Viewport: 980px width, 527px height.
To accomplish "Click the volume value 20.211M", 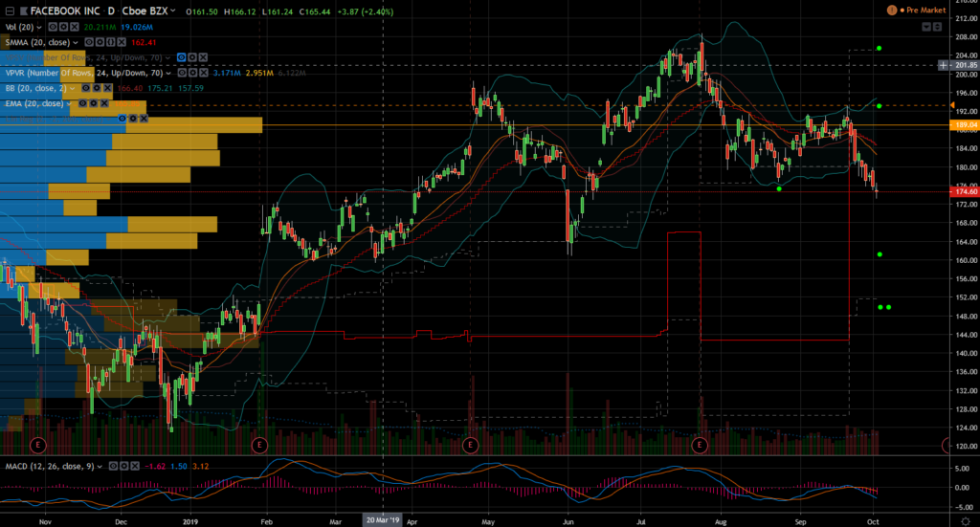I will coord(100,28).
